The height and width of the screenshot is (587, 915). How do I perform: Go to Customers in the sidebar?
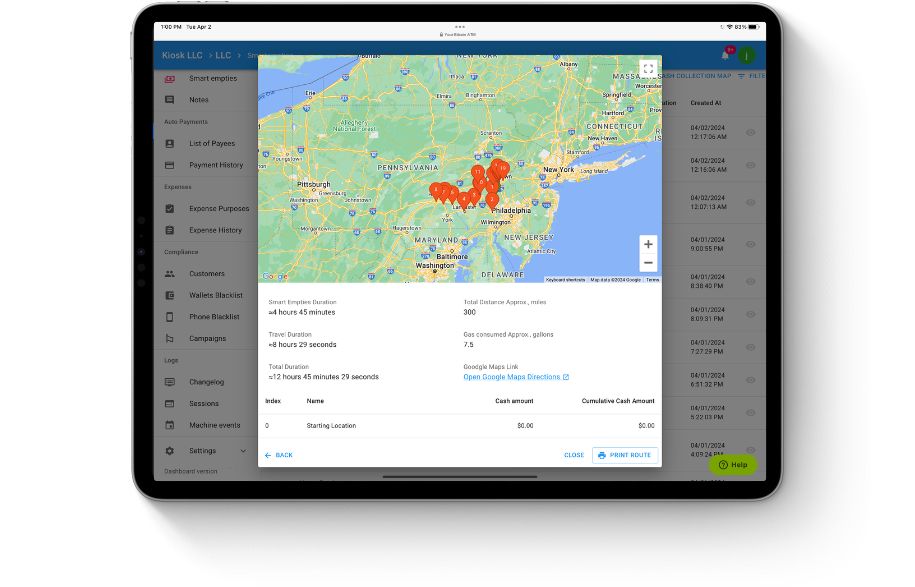(207, 273)
